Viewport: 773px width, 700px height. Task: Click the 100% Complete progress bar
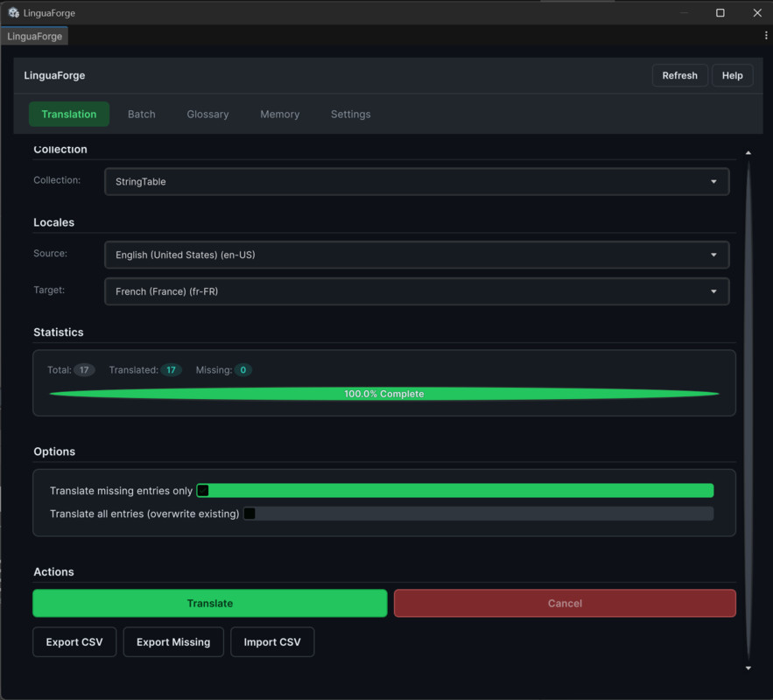coord(384,394)
